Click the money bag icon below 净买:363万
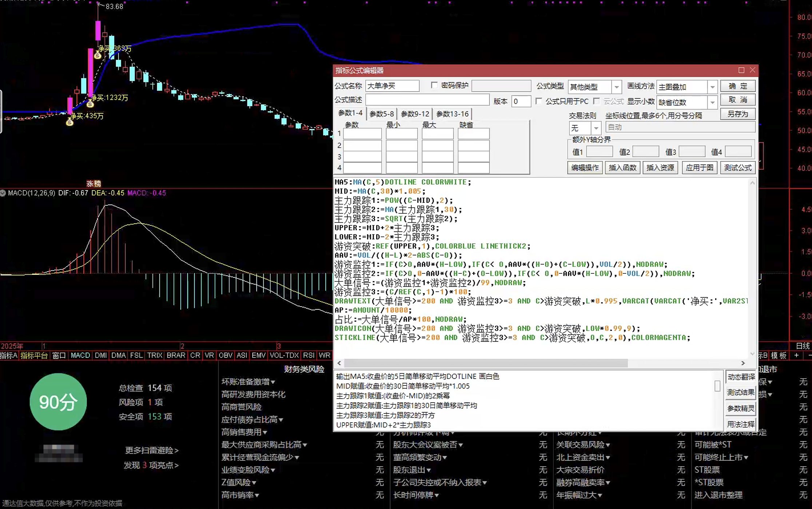812x509 pixels. click(x=97, y=55)
